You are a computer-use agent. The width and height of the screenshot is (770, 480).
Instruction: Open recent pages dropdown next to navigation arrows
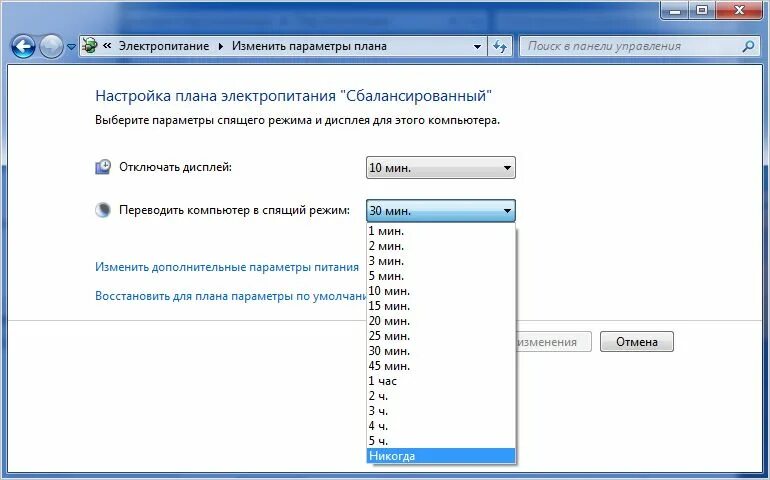point(71,47)
